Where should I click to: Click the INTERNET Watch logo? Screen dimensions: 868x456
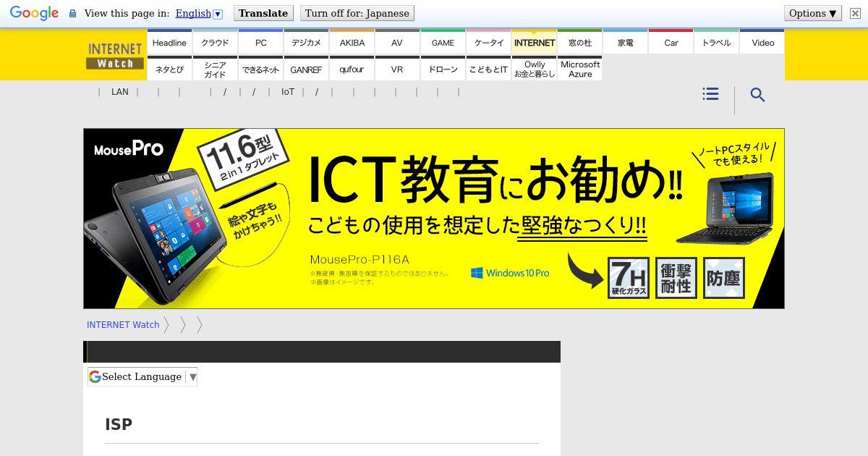(115, 56)
